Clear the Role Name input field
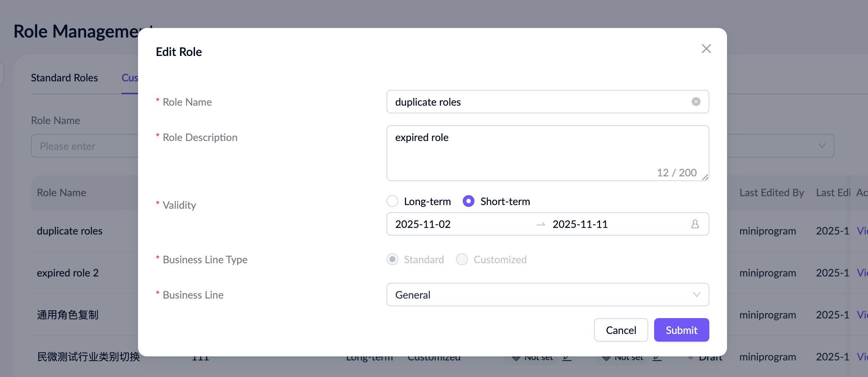This screenshot has width=868, height=377. click(x=696, y=102)
